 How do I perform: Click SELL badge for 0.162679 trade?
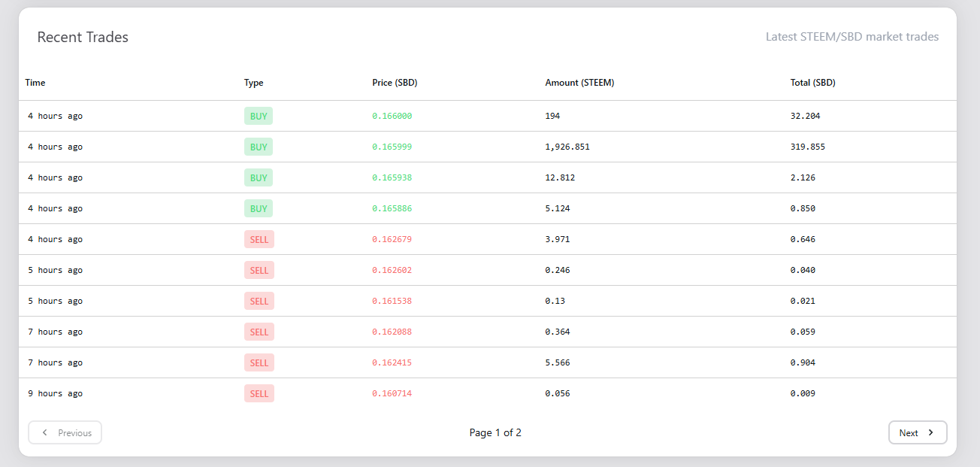(259, 239)
